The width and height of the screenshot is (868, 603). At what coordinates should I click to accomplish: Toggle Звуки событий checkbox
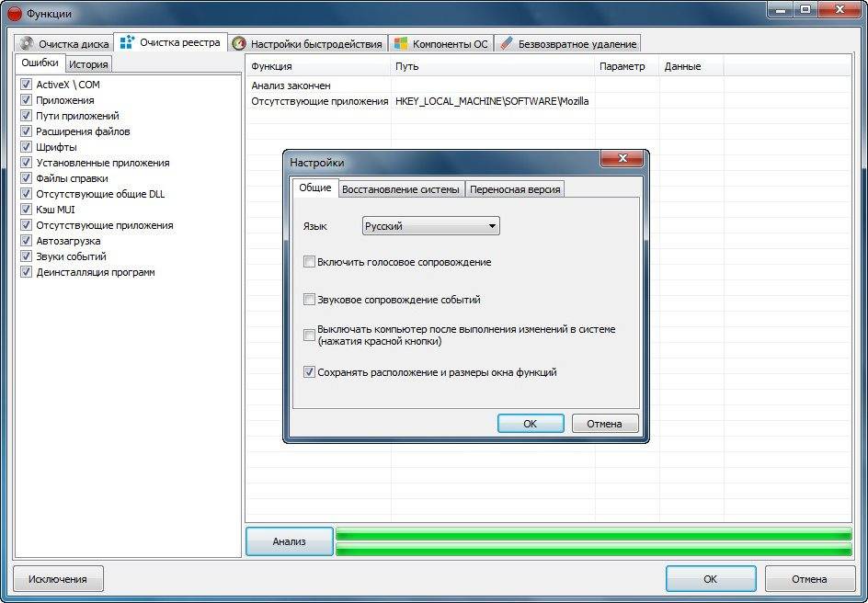point(26,256)
